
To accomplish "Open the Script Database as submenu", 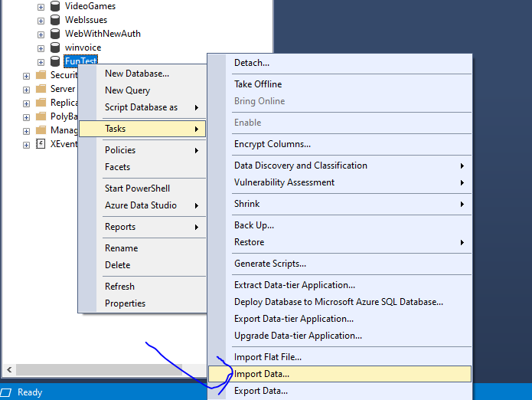I will click(142, 107).
